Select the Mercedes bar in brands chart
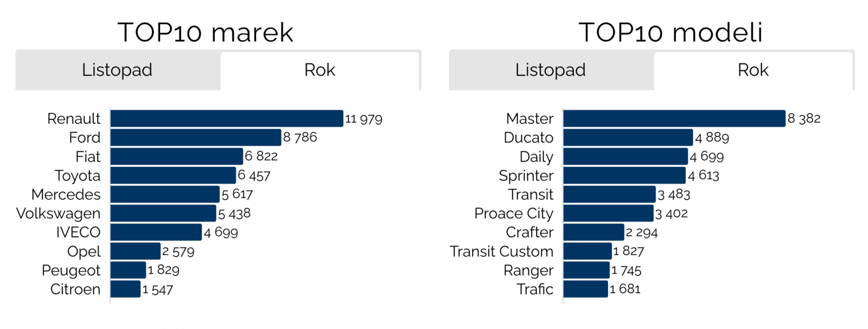The width and height of the screenshot is (868, 329). 165,194
